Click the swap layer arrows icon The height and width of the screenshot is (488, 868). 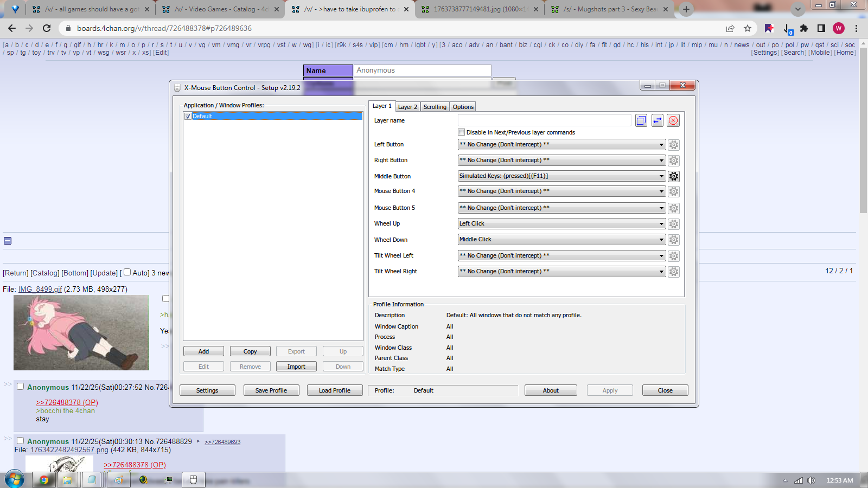[x=658, y=120]
